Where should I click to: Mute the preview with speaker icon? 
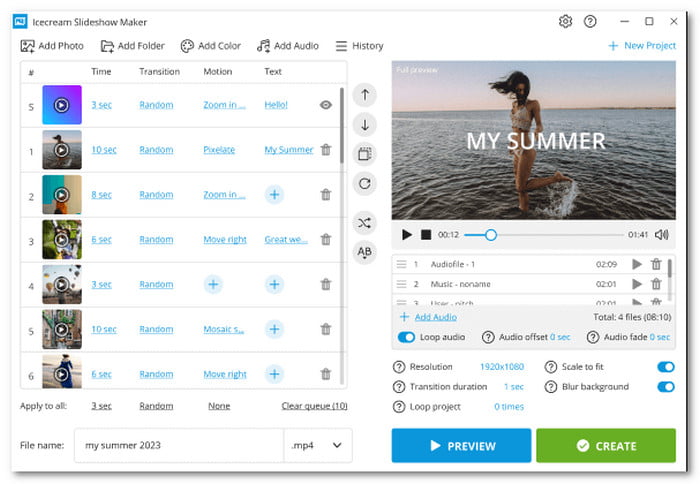[662, 235]
